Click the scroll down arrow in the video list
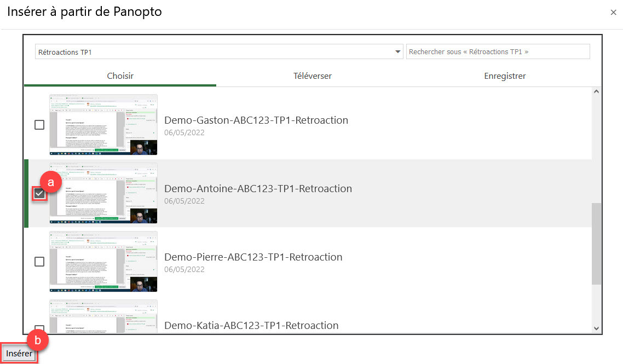Image resolution: width=623 pixels, height=364 pixels. (597, 328)
